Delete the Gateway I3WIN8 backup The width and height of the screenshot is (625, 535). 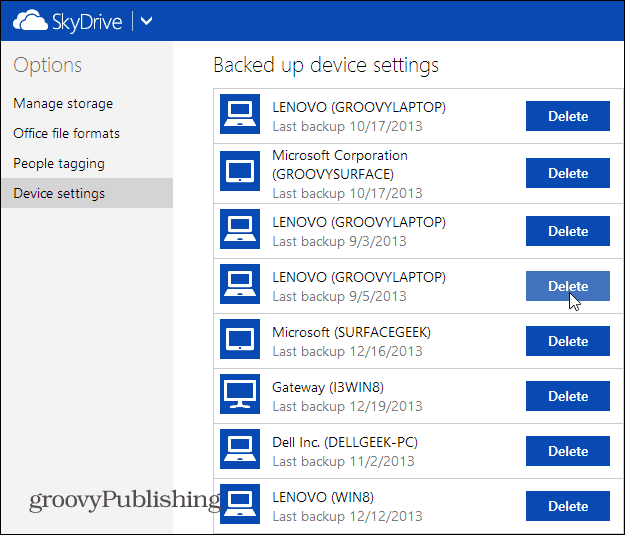coord(568,396)
